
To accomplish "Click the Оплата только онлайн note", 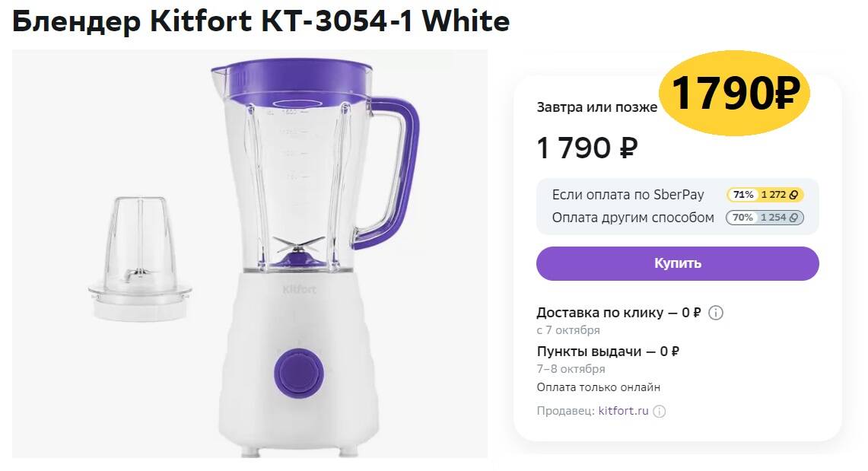I will 599,387.
